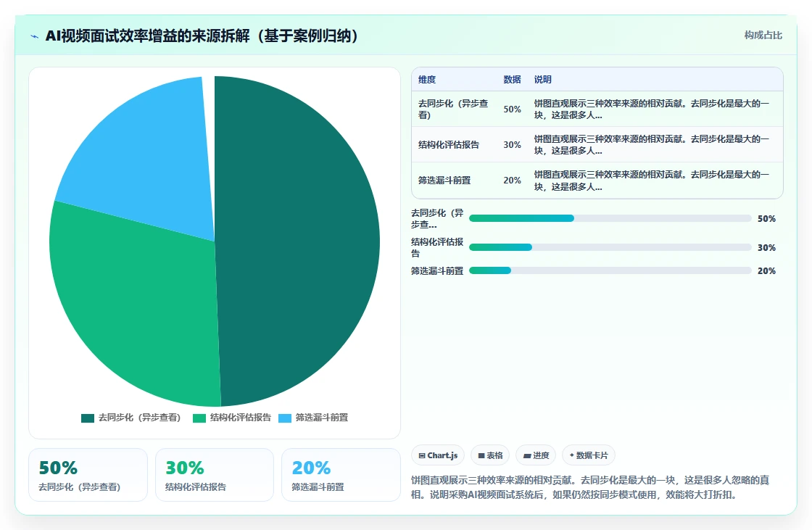This screenshot has width=812, height=530.
Task: Click the description in the 结构化评估报告 table row
Action: pyautogui.click(x=652, y=145)
